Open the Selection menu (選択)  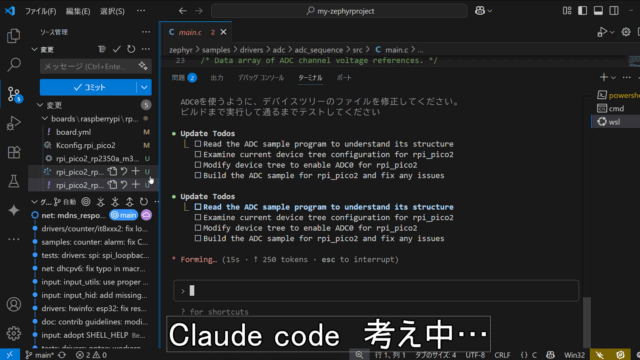[112, 11]
